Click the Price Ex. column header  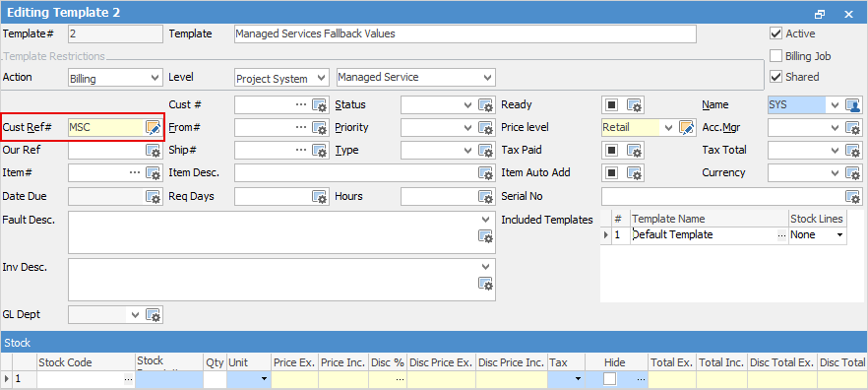[294, 362]
